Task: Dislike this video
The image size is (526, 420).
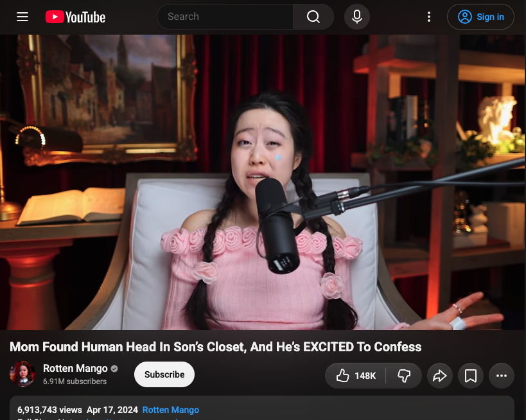Action: coord(404,376)
